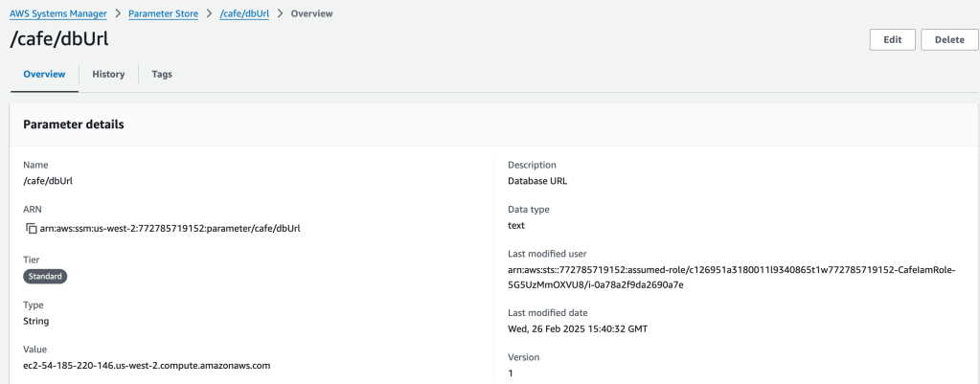Click the /cafe/dbUrl breadcrumb link
Image resolution: width=980 pixels, height=384 pixels.
[243, 13]
